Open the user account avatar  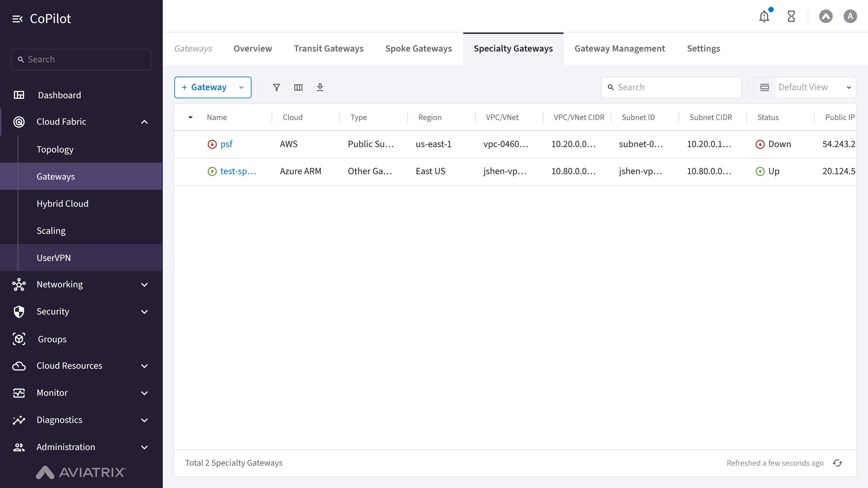pos(850,16)
